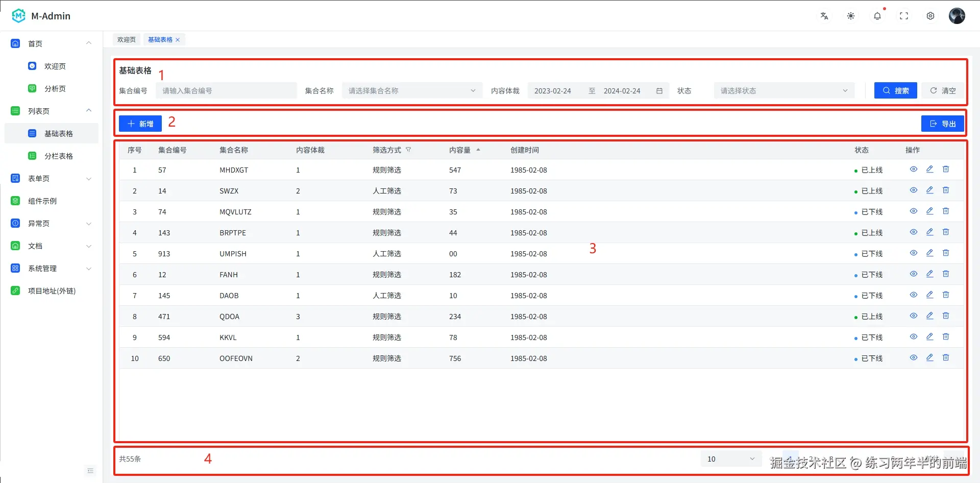980x483 pixels.
Task: Focus the 集合编号 input field
Action: point(226,91)
